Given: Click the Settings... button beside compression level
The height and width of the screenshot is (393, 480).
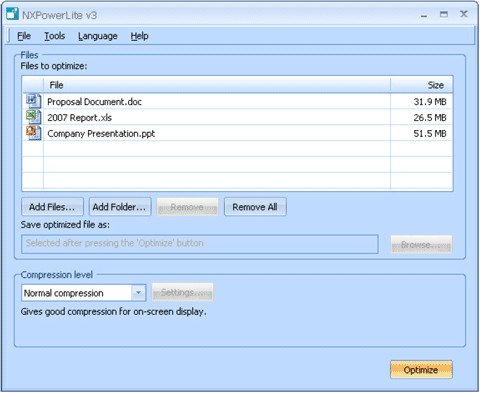Looking at the screenshot, I should pyautogui.click(x=182, y=292).
